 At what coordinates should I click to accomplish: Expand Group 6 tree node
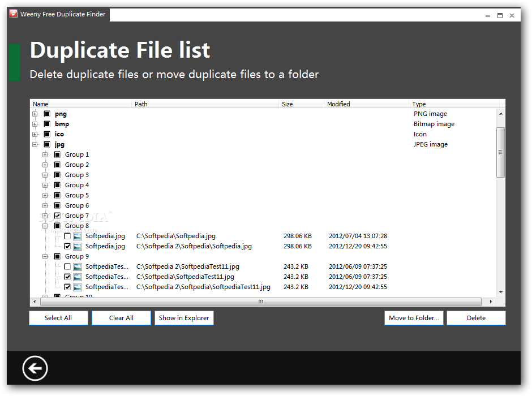(x=45, y=205)
